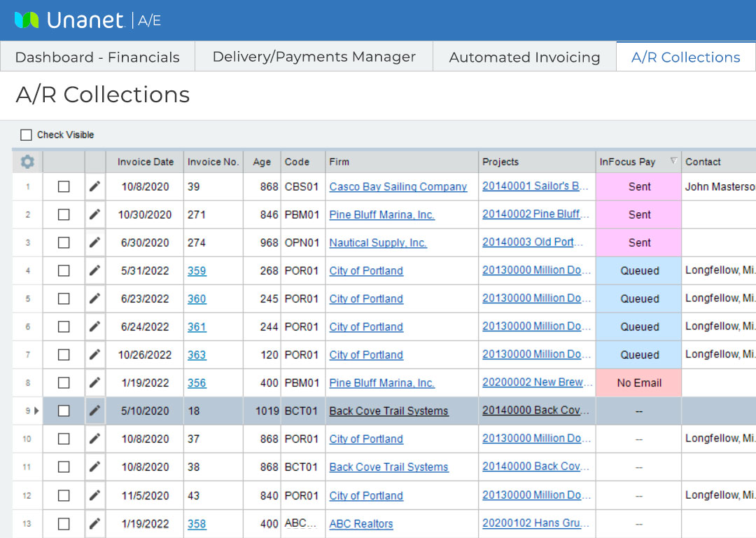The image size is (756, 538).
Task: Click code cell OPN01
Action: tap(302, 242)
